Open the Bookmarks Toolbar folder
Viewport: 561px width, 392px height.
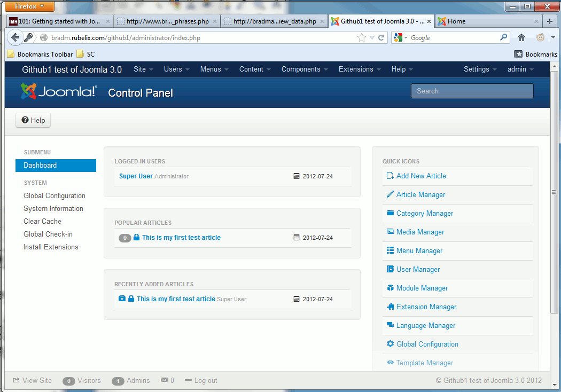pos(40,54)
